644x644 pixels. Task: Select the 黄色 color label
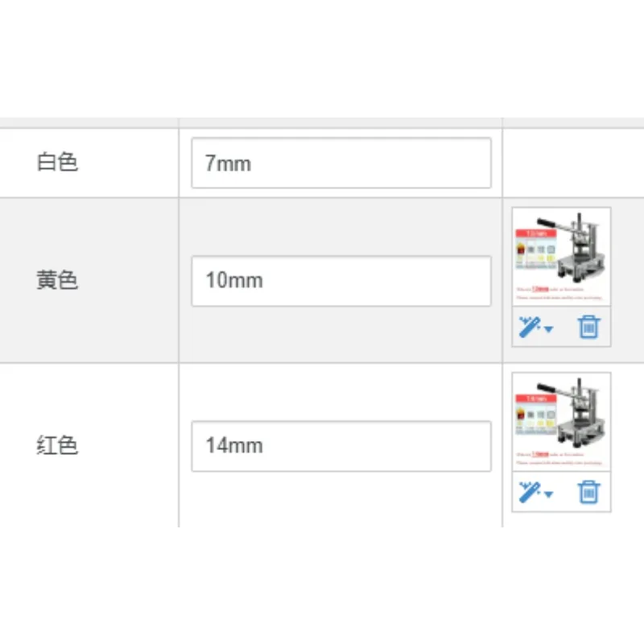(x=57, y=280)
